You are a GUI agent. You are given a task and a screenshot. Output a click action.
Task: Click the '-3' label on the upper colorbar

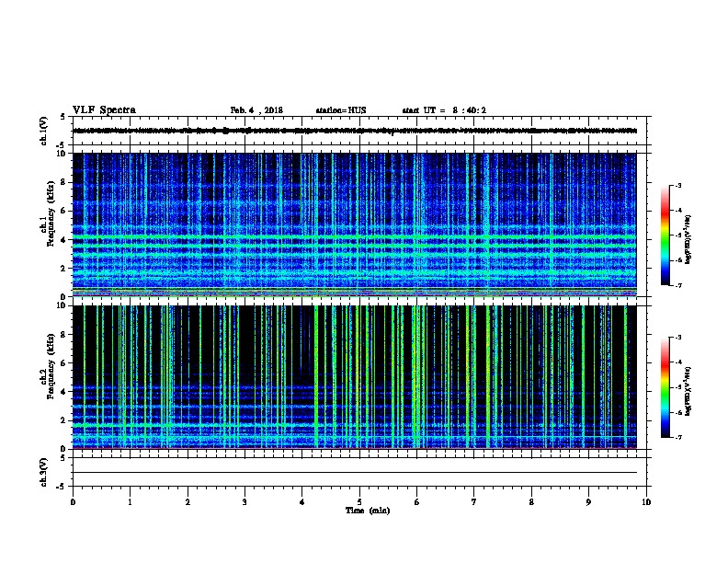677,185
